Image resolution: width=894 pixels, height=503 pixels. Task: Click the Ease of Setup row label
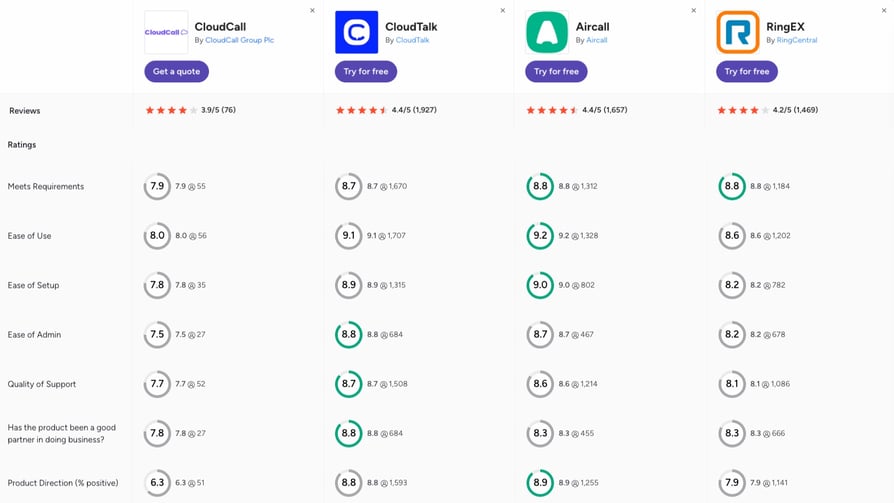tap(33, 285)
